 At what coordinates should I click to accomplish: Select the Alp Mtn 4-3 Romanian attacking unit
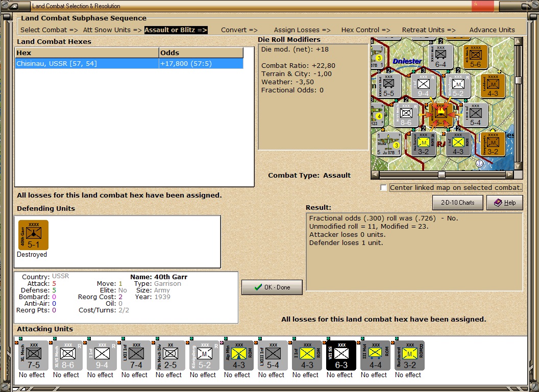tap(238, 356)
